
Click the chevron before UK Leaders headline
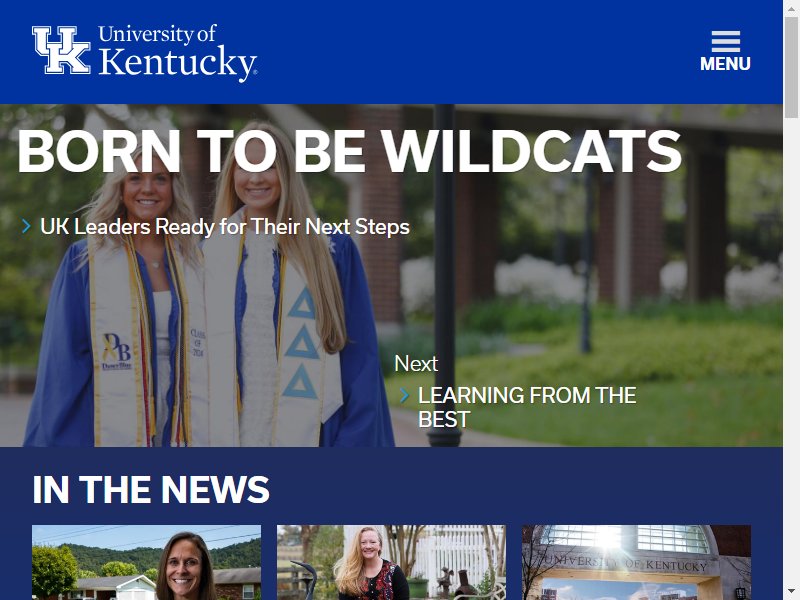(27, 226)
